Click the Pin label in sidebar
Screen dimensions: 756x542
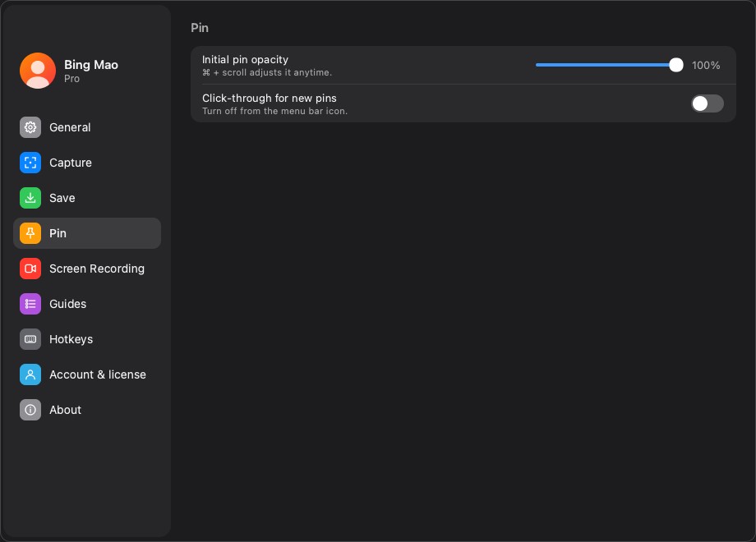coord(58,233)
